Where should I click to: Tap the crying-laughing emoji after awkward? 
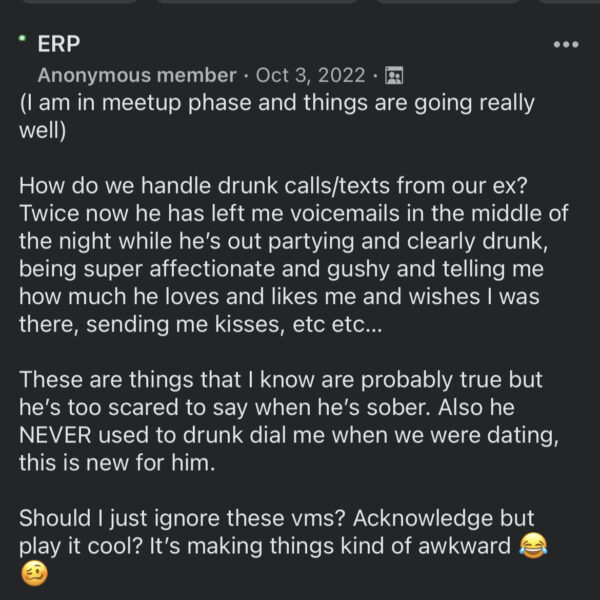tap(533, 545)
